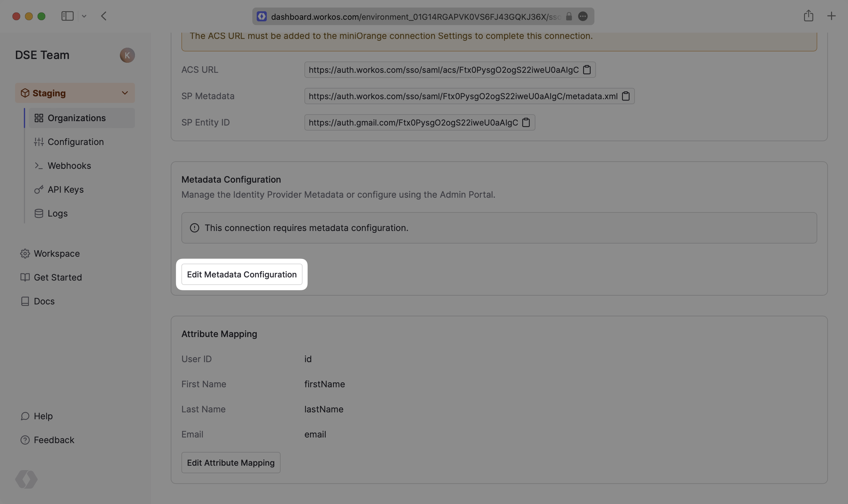Viewport: 848px width, 504px height.
Task: Open the Docs link
Action: (44, 301)
